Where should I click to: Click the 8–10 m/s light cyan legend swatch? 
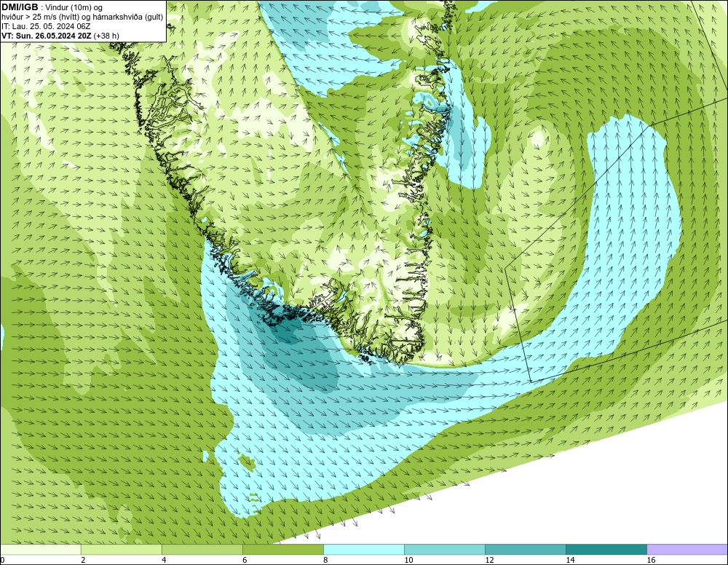[x=364, y=550]
